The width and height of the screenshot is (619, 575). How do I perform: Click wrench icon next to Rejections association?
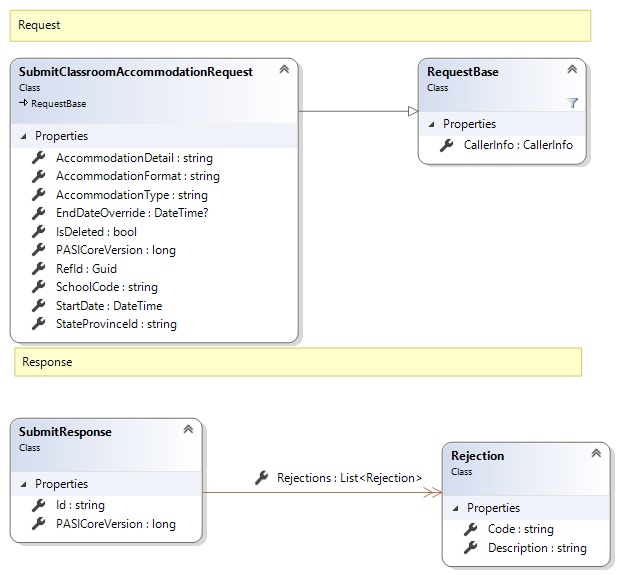(x=261, y=478)
